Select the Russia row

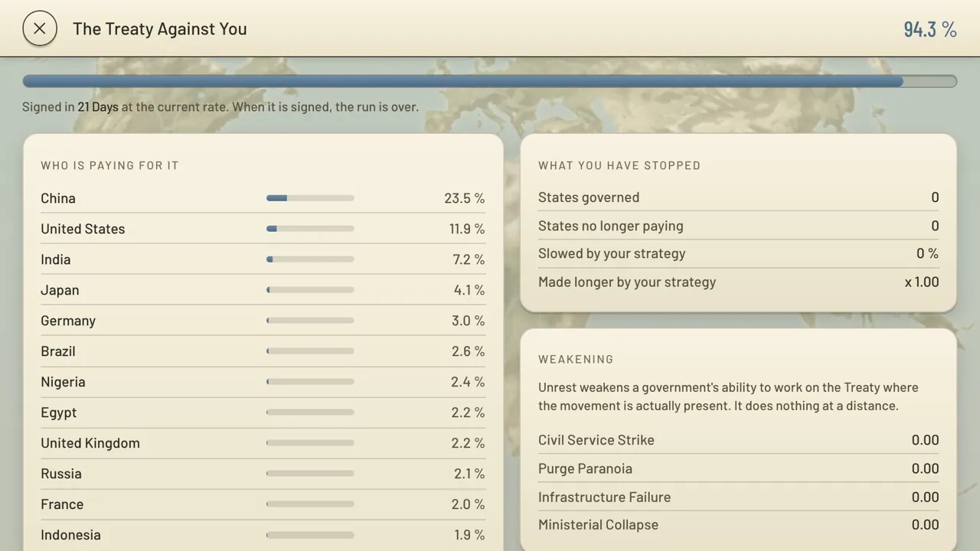263,474
